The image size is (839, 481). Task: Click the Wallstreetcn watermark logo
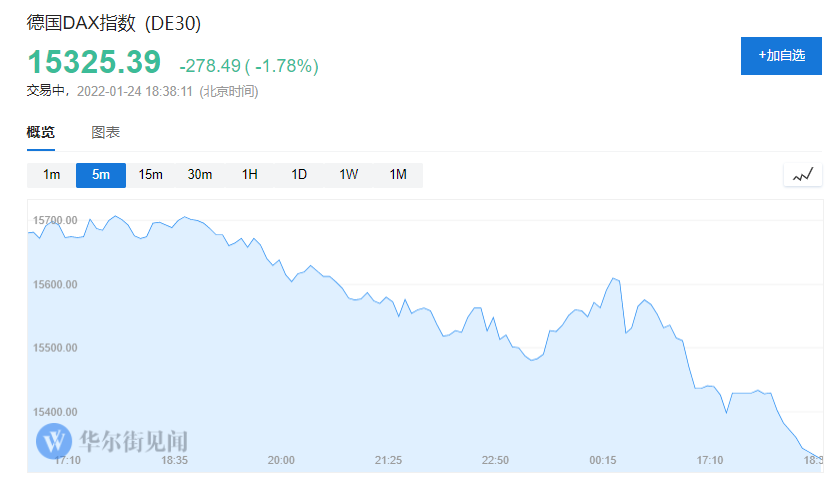click(x=113, y=440)
